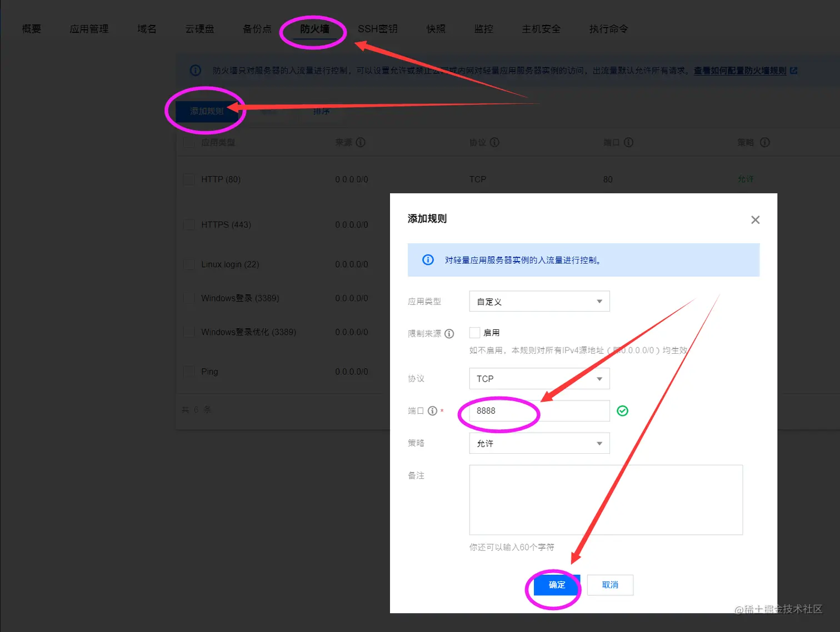Open the 云硬盘 tab

coord(199,29)
